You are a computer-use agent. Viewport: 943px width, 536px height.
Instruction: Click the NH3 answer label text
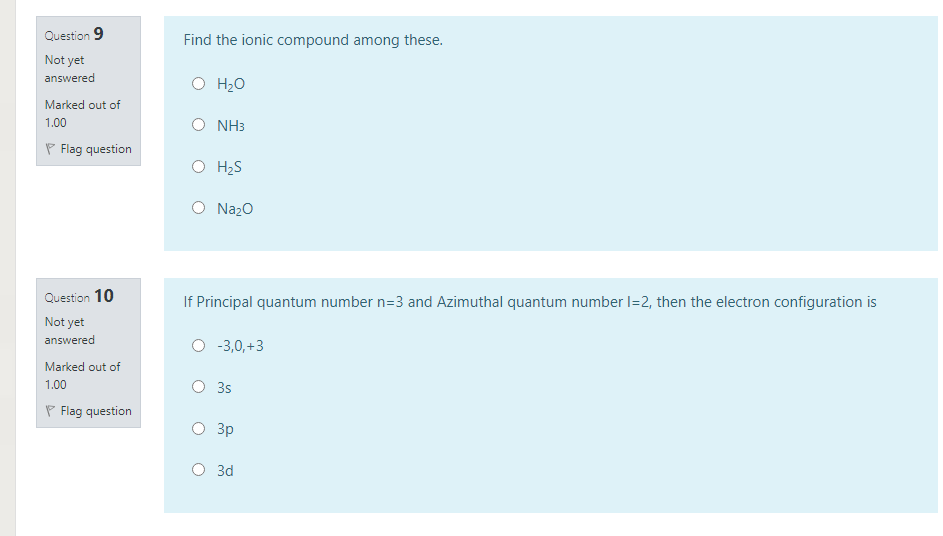(x=231, y=126)
